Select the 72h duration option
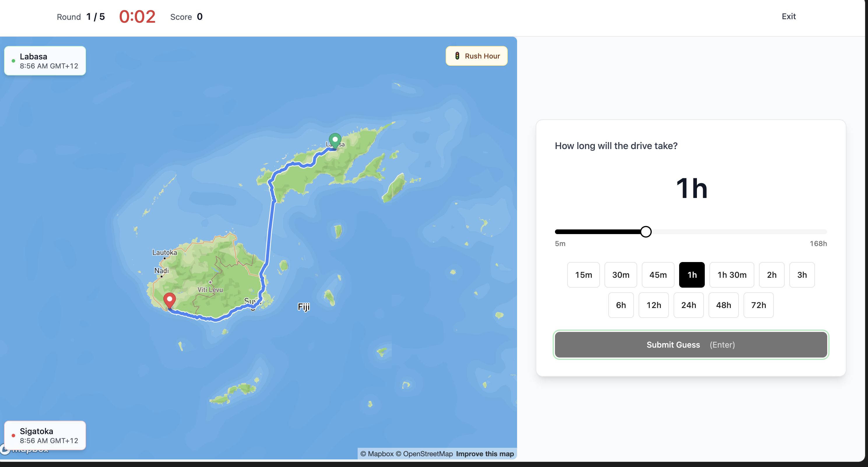Viewport: 868px width, 467px height. tap(758, 305)
